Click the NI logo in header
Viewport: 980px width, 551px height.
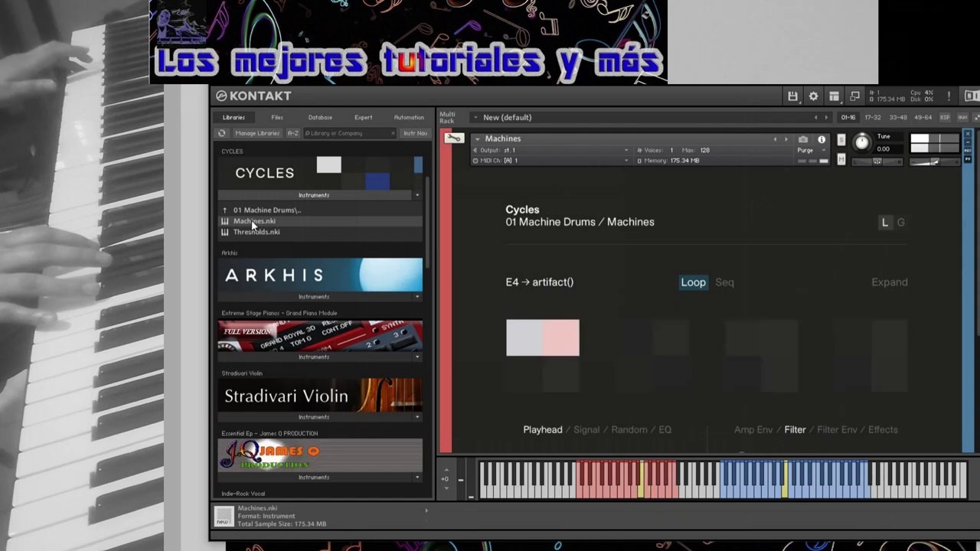tap(972, 96)
